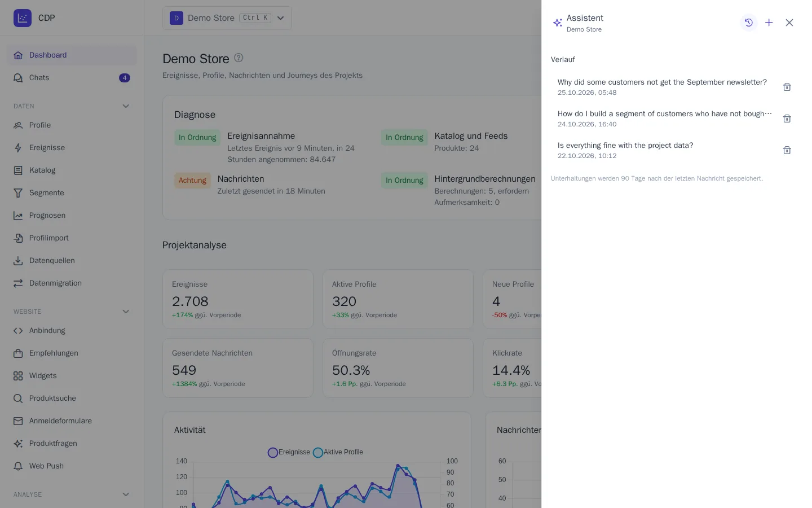This screenshot has width=812, height=508.
Task: Open the help icon next to Demo Store heading
Action: coord(239,58)
